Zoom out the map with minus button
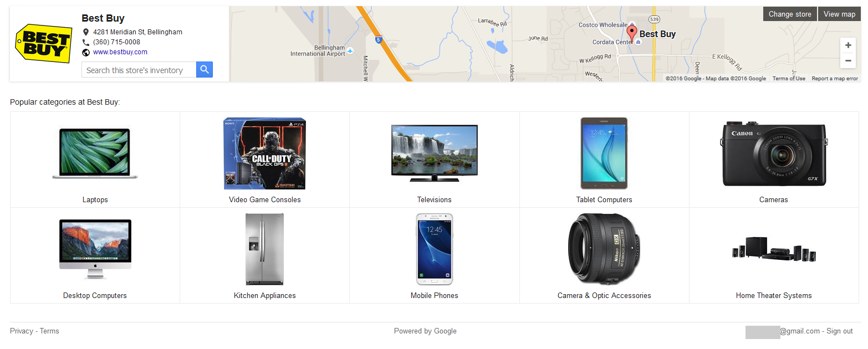This screenshot has height=349, width=868. (848, 60)
